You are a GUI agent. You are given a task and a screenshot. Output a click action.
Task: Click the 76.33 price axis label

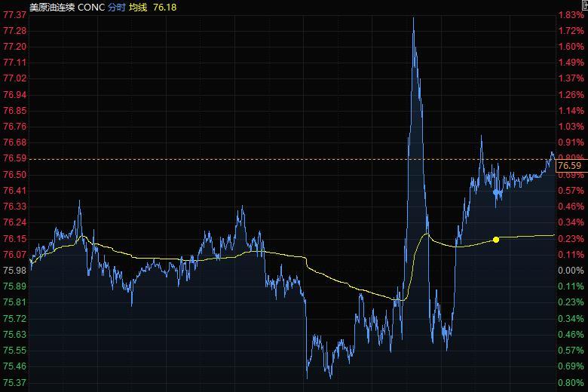(15, 206)
